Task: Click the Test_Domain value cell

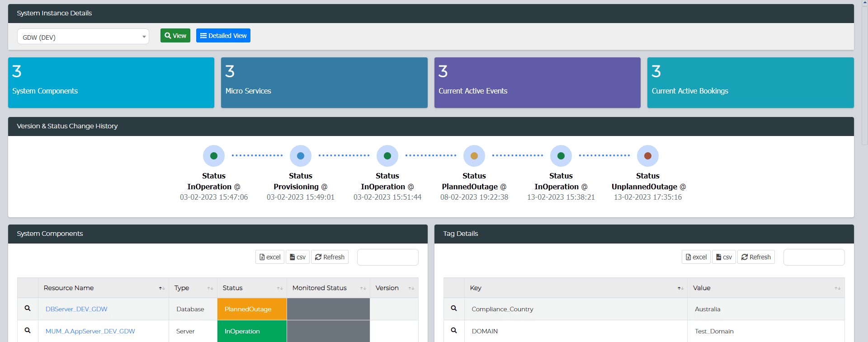Action: (x=766, y=331)
